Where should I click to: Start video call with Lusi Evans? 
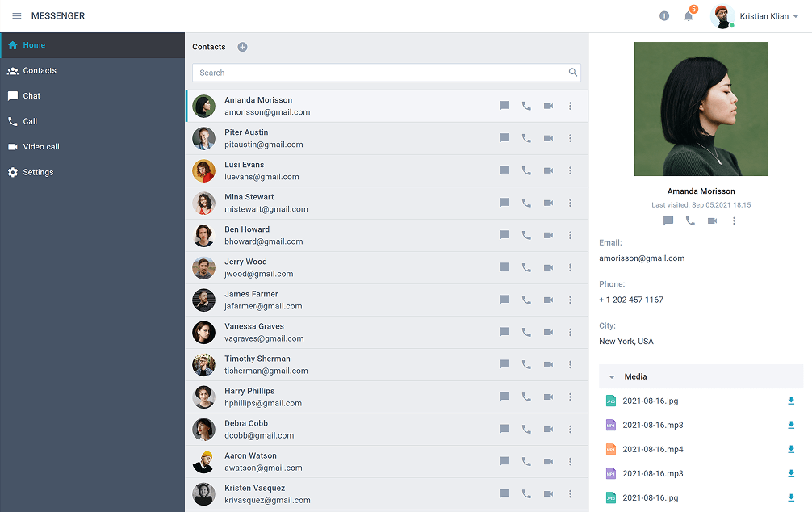coord(548,170)
